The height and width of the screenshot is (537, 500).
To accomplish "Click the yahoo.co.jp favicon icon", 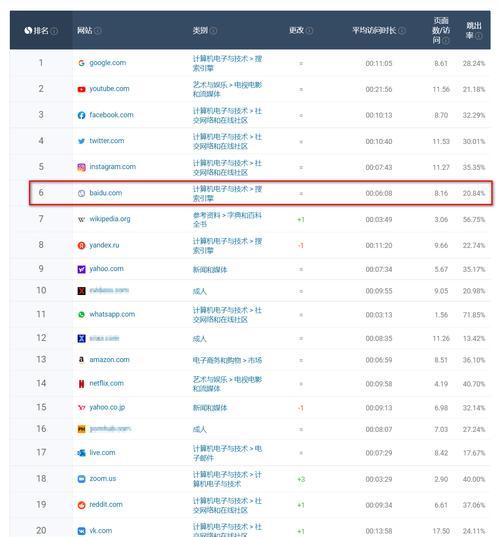I will point(81,408).
